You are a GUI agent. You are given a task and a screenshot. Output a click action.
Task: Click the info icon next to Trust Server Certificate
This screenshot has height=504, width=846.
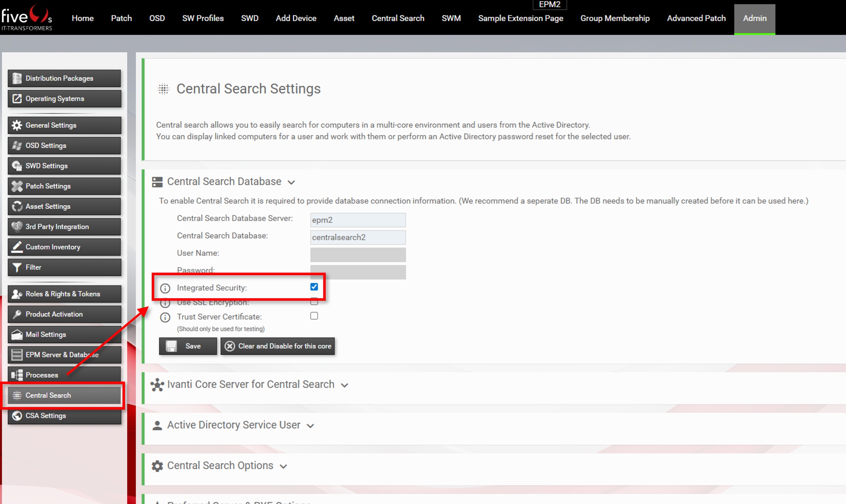coord(165,317)
